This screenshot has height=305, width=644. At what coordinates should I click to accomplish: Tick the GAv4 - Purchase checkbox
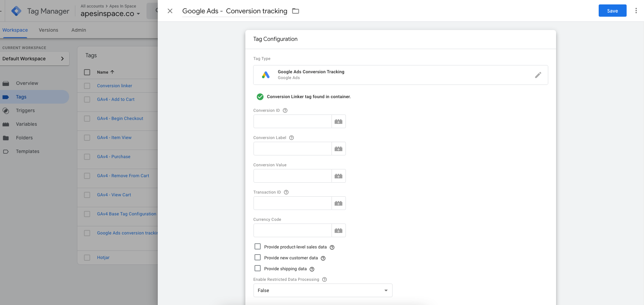pyautogui.click(x=87, y=157)
